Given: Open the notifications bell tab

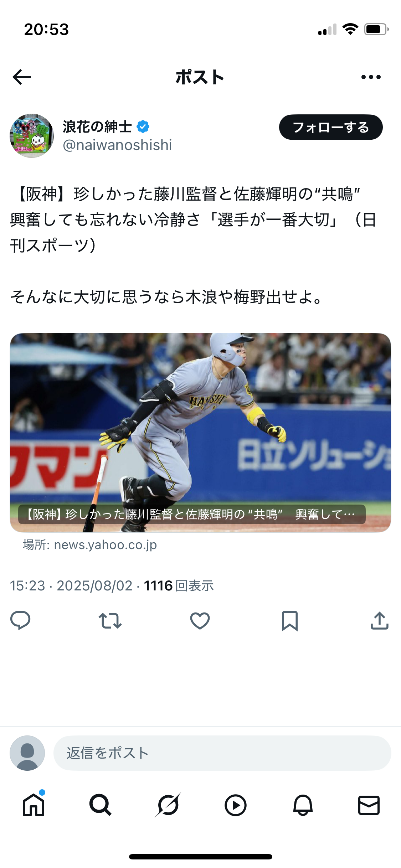Looking at the screenshot, I should [x=303, y=805].
